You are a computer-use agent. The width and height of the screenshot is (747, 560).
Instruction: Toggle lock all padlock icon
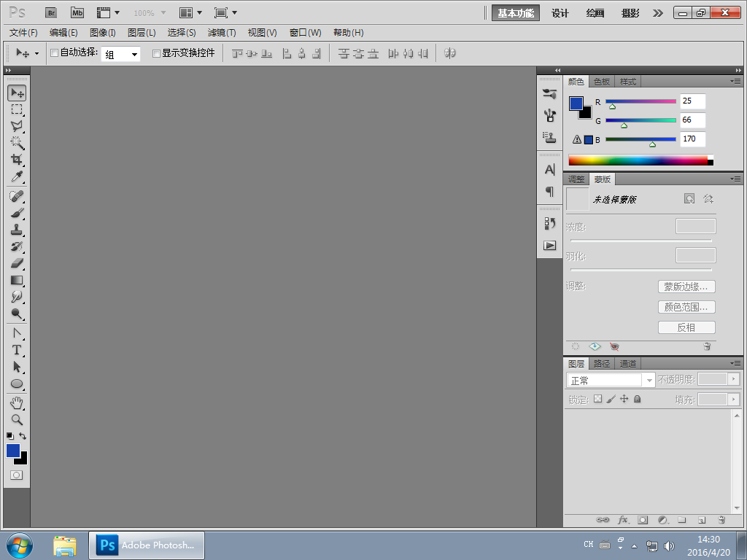pos(638,399)
